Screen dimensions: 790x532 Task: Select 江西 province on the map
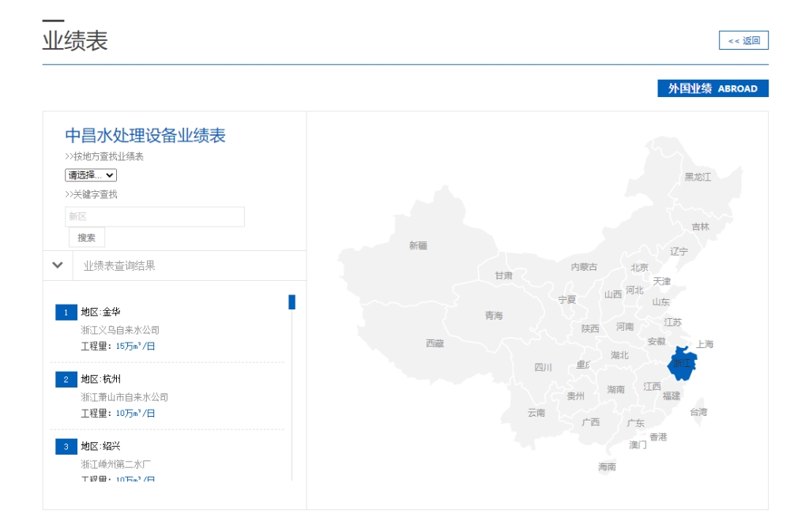(652, 387)
